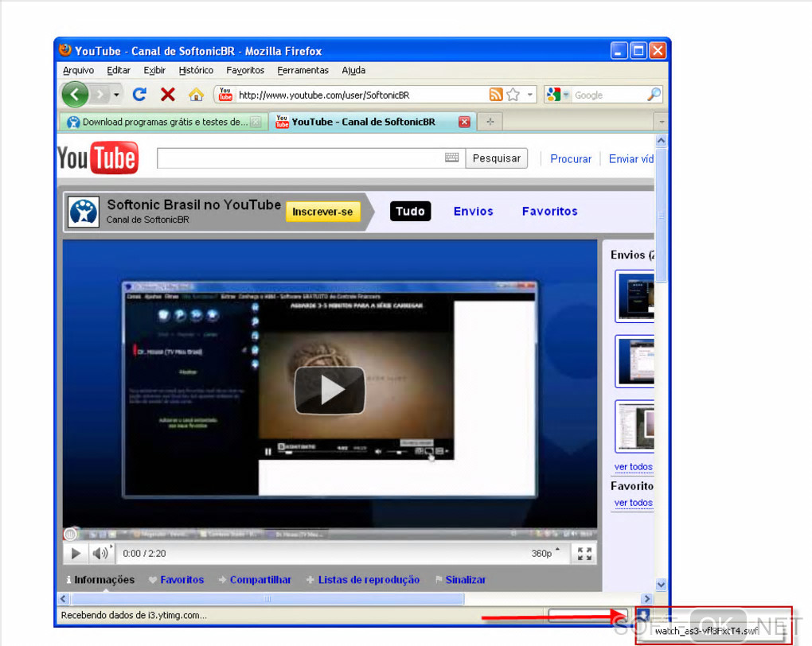Go back with the green back arrow

(x=75, y=95)
